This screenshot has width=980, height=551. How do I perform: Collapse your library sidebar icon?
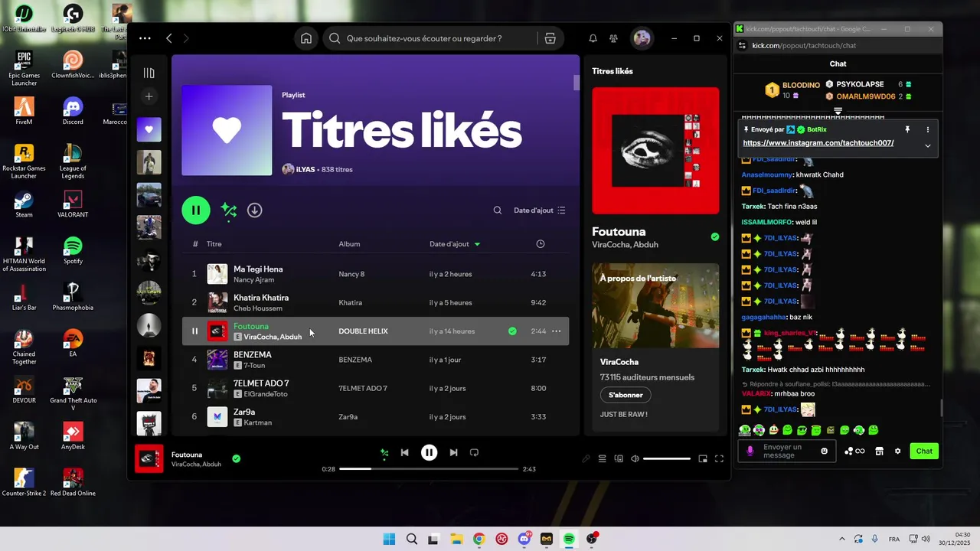(149, 73)
